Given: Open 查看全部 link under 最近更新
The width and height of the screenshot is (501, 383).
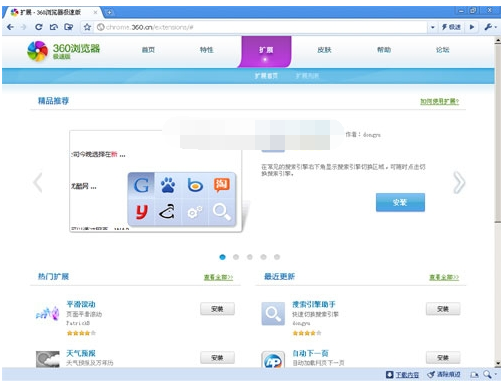Looking at the screenshot, I should point(444,277).
